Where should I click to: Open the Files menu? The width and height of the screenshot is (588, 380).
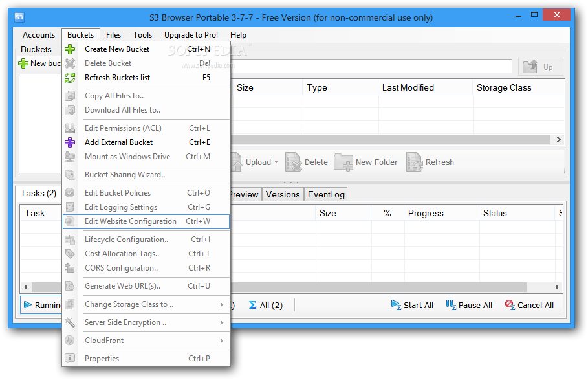click(x=113, y=35)
